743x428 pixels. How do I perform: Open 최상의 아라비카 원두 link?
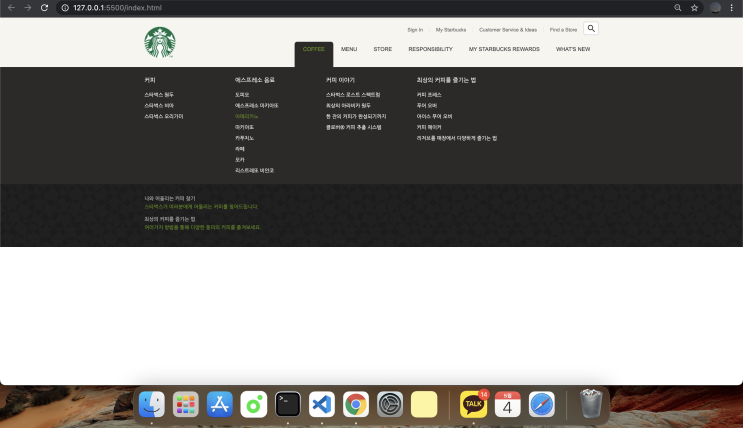(x=348, y=106)
